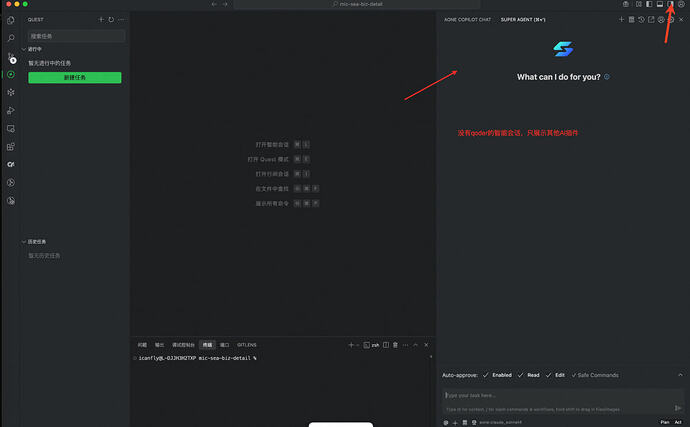Open Source Control view with badge
The width and height of the screenshot is (690, 427).
[11, 57]
